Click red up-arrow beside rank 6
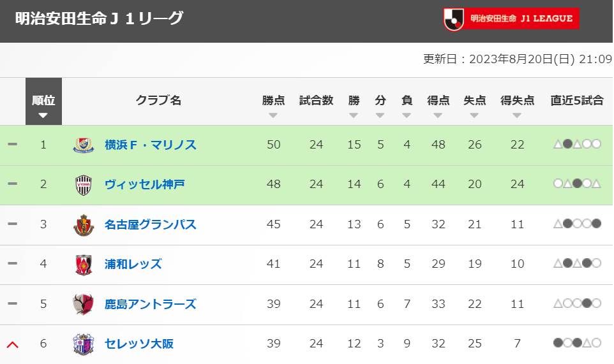The height and width of the screenshot is (364, 614). [13, 344]
